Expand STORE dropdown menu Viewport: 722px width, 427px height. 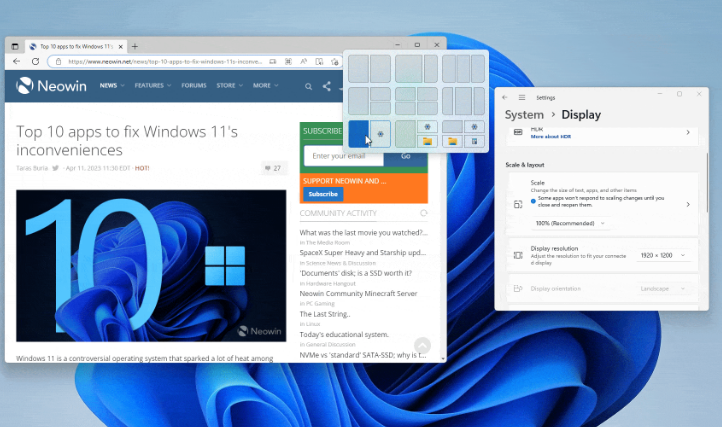coord(229,86)
